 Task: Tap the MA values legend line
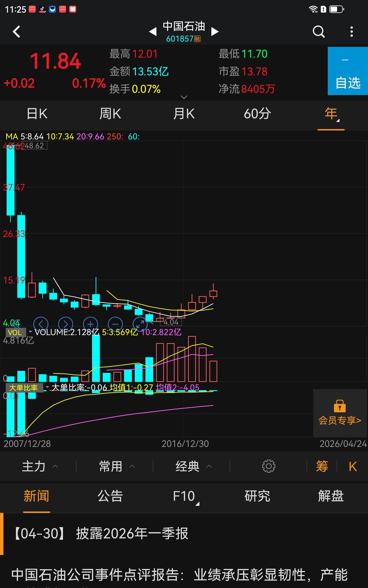(x=73, y=136)
